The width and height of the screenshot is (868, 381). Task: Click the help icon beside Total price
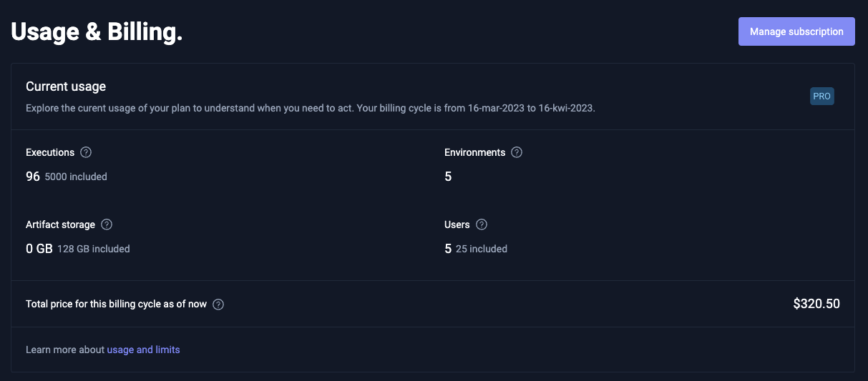tap(218, 305)
